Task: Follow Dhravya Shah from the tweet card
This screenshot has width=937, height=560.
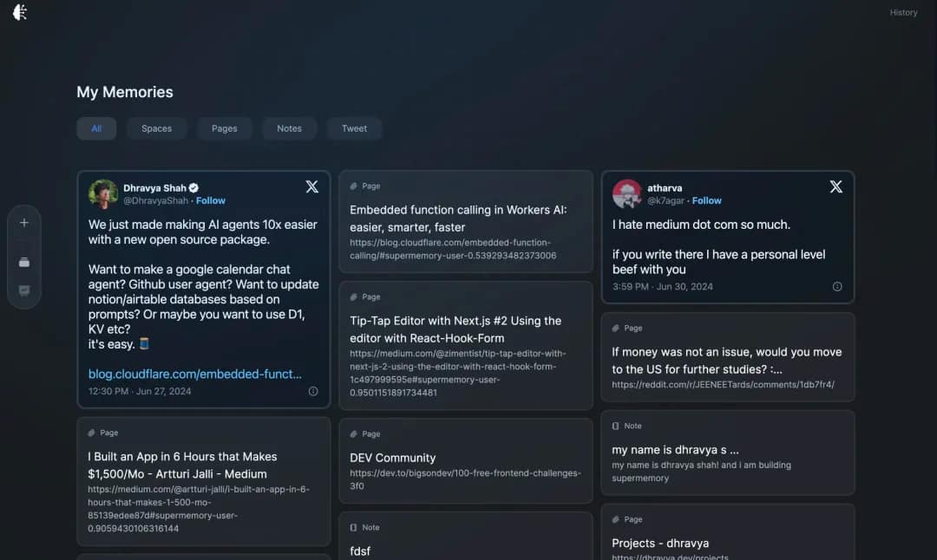Action: point(211,200)
